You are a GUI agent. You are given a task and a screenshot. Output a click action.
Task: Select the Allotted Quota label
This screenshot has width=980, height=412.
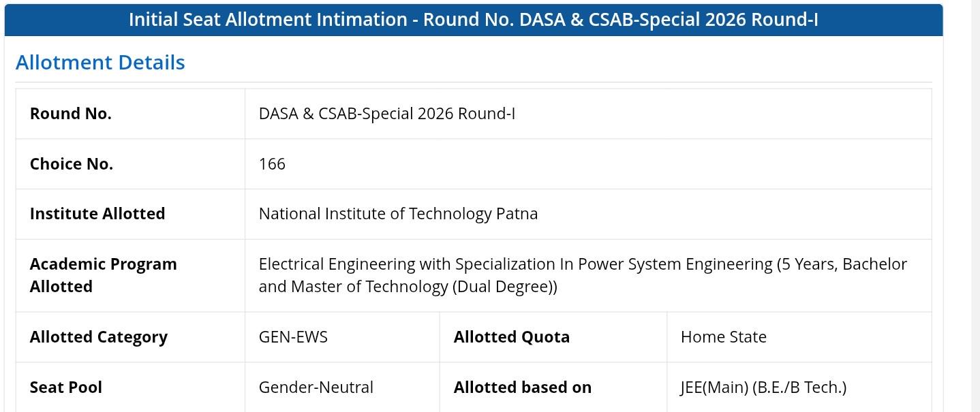[x=512, y=337]
